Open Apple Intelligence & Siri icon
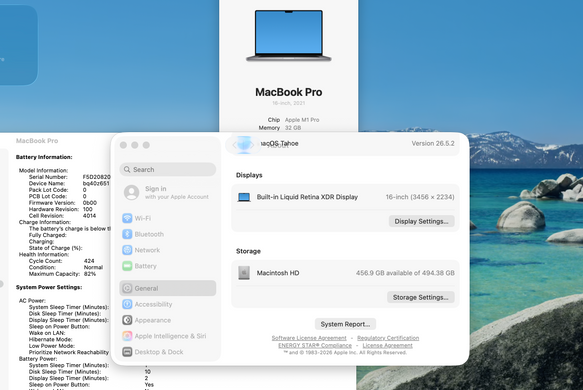The width and height of the screenshot is (583, 390). click(127, 336)
